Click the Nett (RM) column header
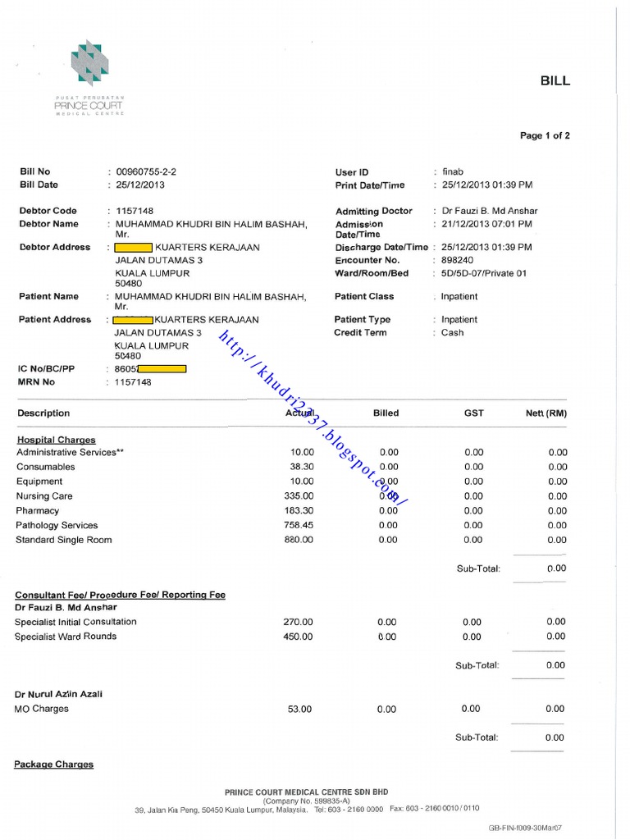The image size is (630, 840). tap(546, 413)
